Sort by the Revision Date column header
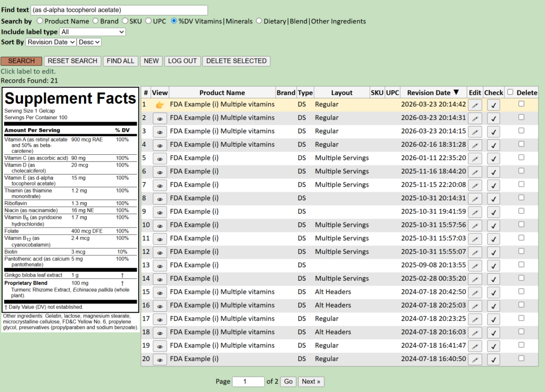Image resolution: width=545 pixels, height=392 pixels. pos(429,93)
